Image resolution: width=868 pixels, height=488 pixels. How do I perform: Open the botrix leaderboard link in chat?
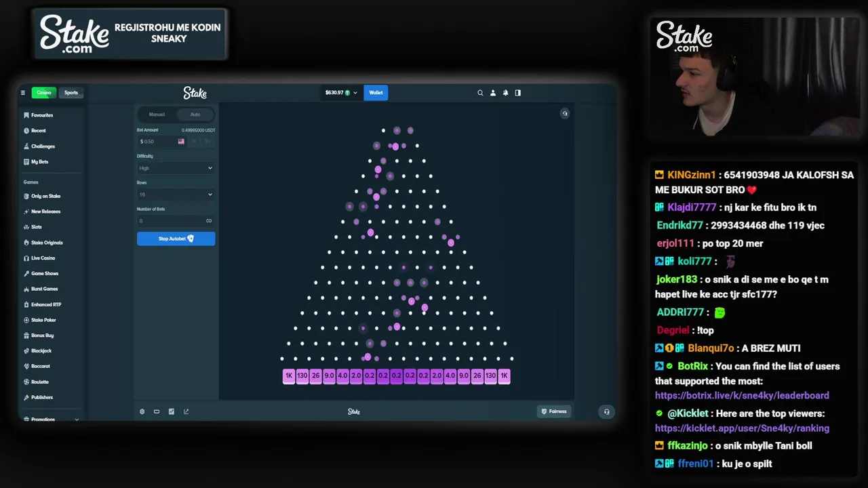pyautogui.click(x=742, y=395)
